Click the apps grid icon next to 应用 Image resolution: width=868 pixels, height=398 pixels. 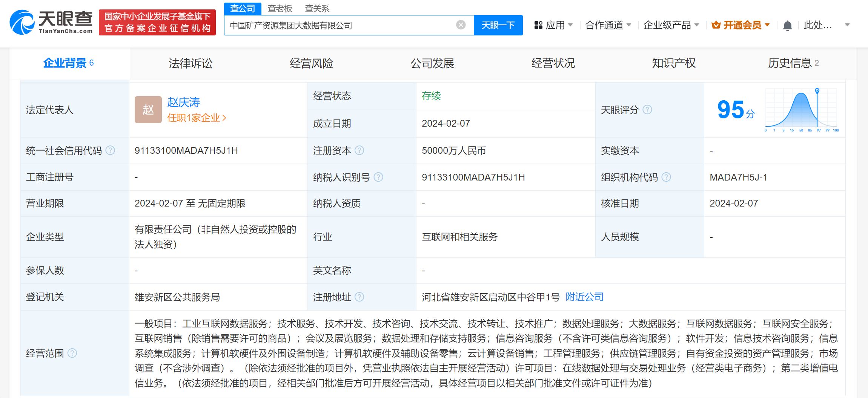pos(538,25)
